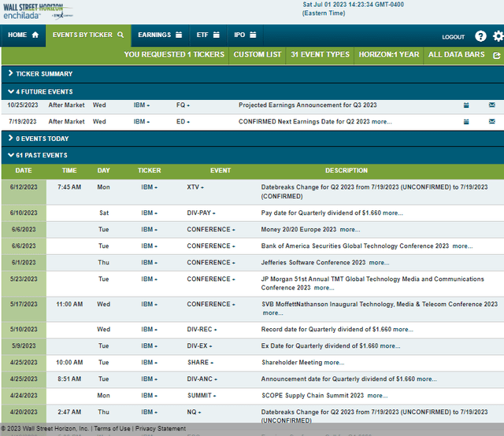Sort by the Time column header
504x436 pixels.
(x=69, y=171)
